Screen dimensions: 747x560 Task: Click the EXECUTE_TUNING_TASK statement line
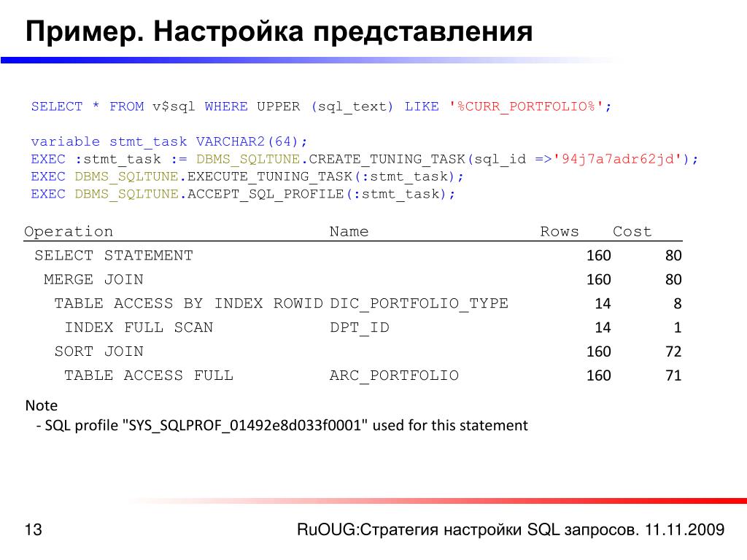(x=247, y=176)
